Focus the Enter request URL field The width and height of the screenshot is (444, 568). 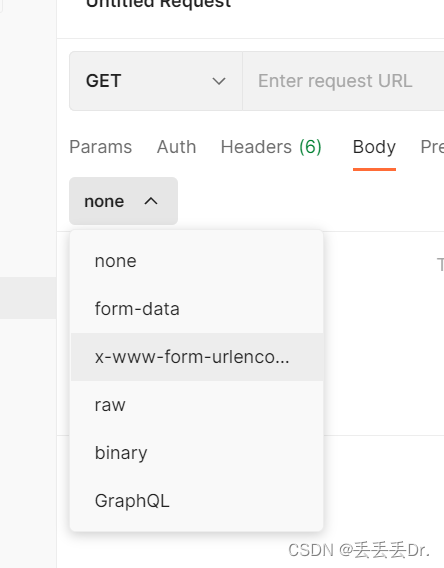343,81
